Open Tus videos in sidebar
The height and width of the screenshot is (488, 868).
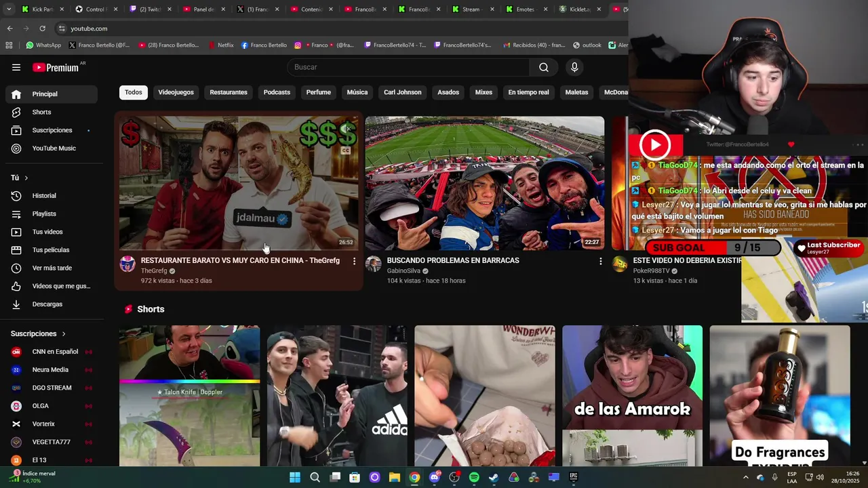coord(52,232)
